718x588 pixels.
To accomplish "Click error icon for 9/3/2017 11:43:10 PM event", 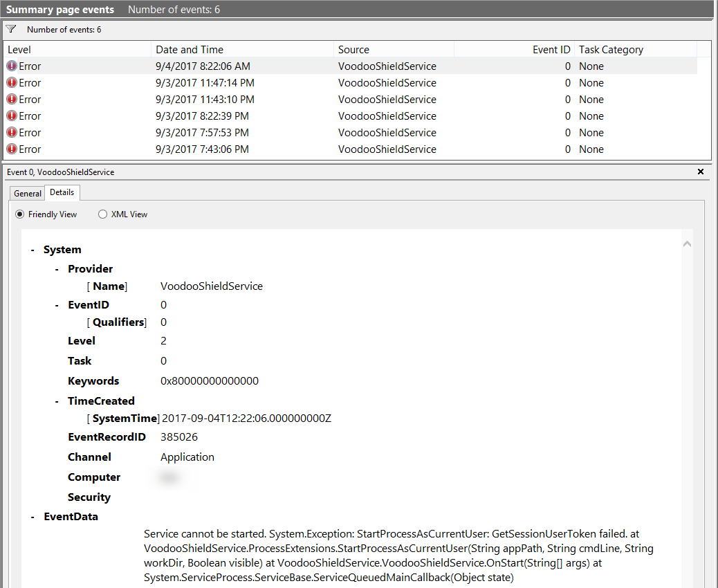I will click(x=12, y=99).
